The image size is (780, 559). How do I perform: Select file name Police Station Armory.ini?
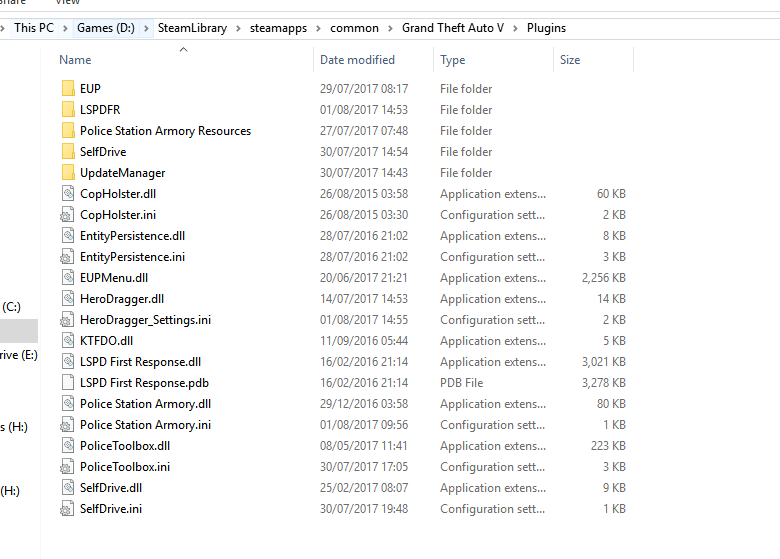coord(145,425)
